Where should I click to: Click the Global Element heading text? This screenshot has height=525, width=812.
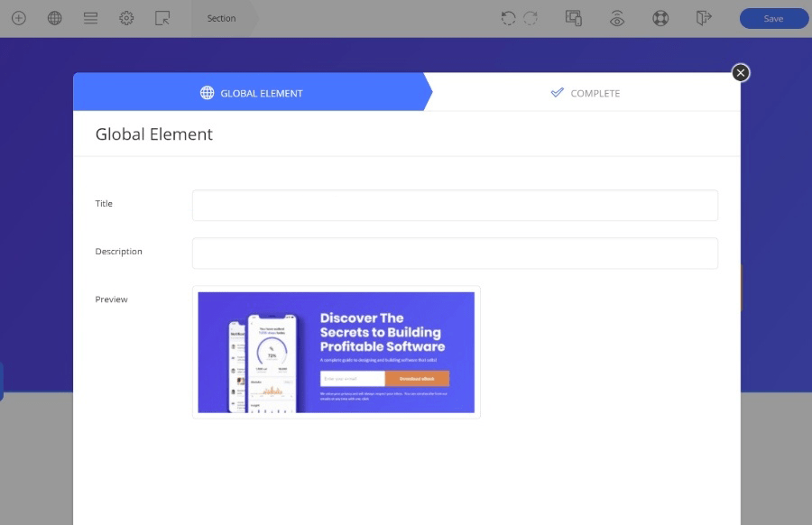click(x=153, y=134)
